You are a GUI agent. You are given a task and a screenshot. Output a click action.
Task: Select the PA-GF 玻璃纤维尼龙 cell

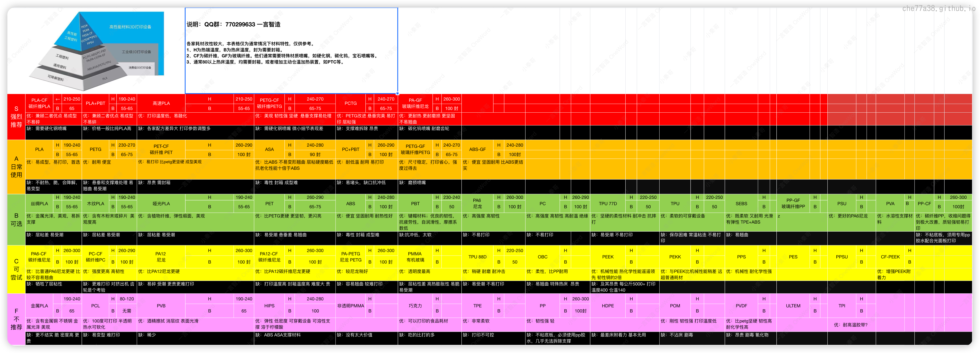[x=415, y=103]
